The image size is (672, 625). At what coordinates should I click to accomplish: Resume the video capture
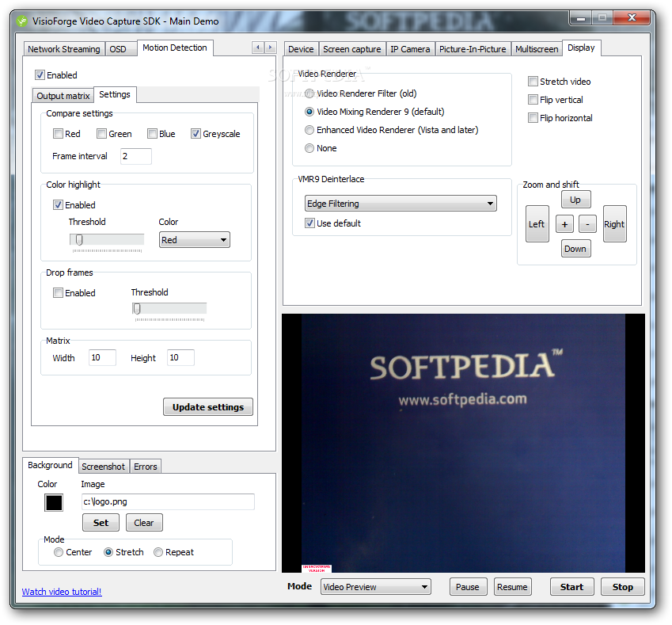click(512, 587)
